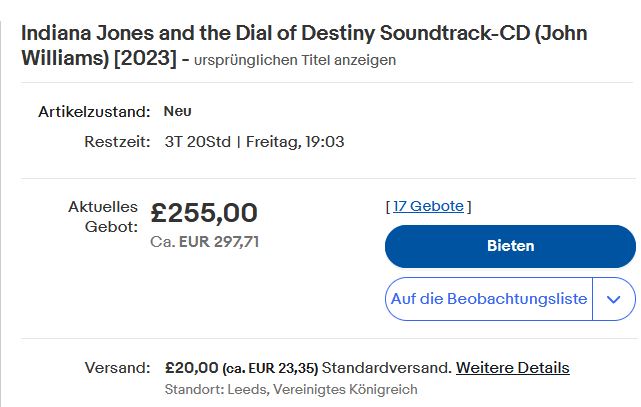Select the £20,00 shipping cost

pyautogui.click(x=191, y=368)
